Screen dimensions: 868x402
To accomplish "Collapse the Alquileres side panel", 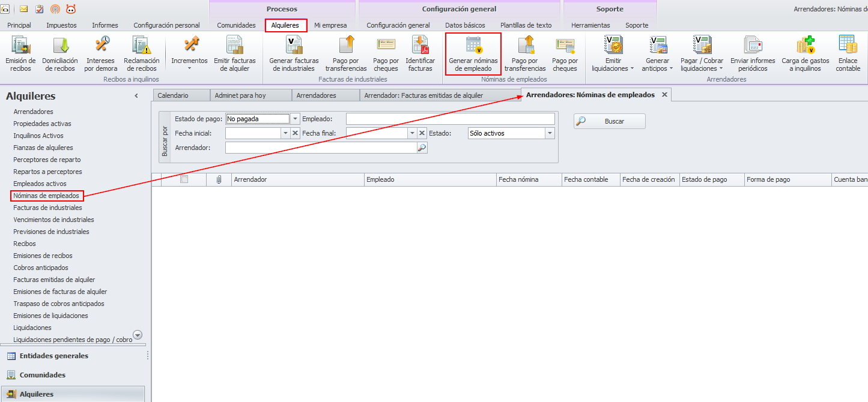I will pyautogui.click(x=136, y=96).
